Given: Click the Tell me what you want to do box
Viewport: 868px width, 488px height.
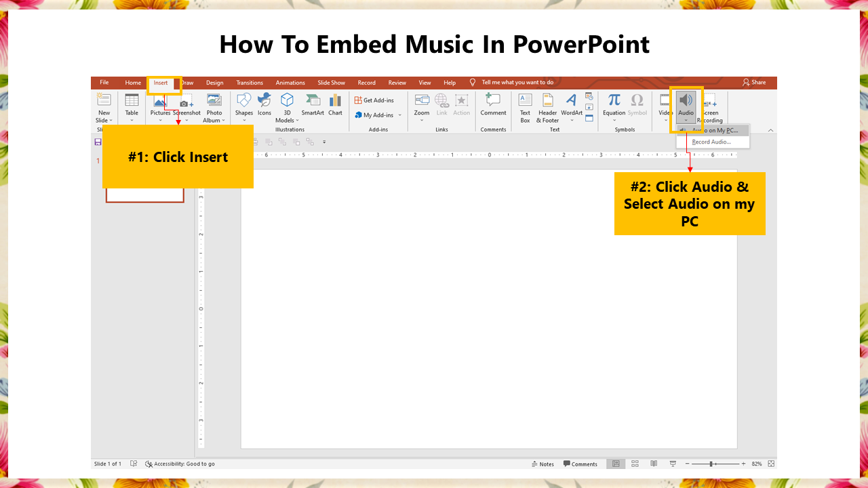Looking at the screenshot, I should tap(517, 83).
